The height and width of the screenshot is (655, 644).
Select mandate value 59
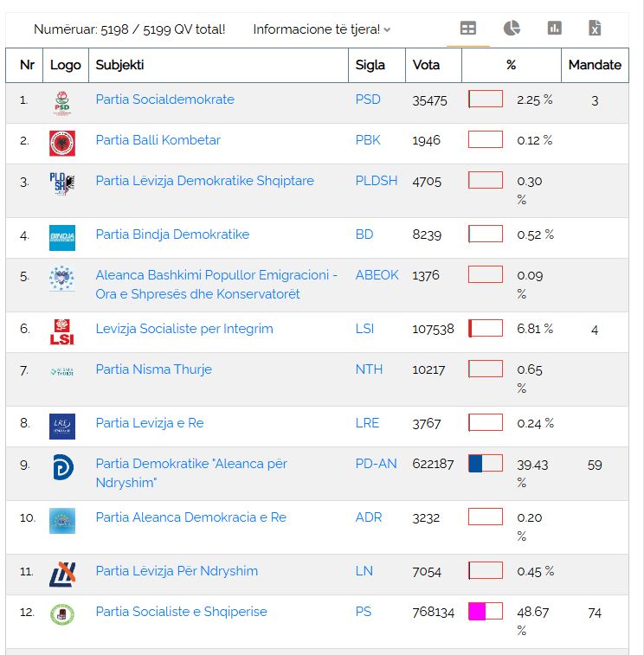coord(595,465)
